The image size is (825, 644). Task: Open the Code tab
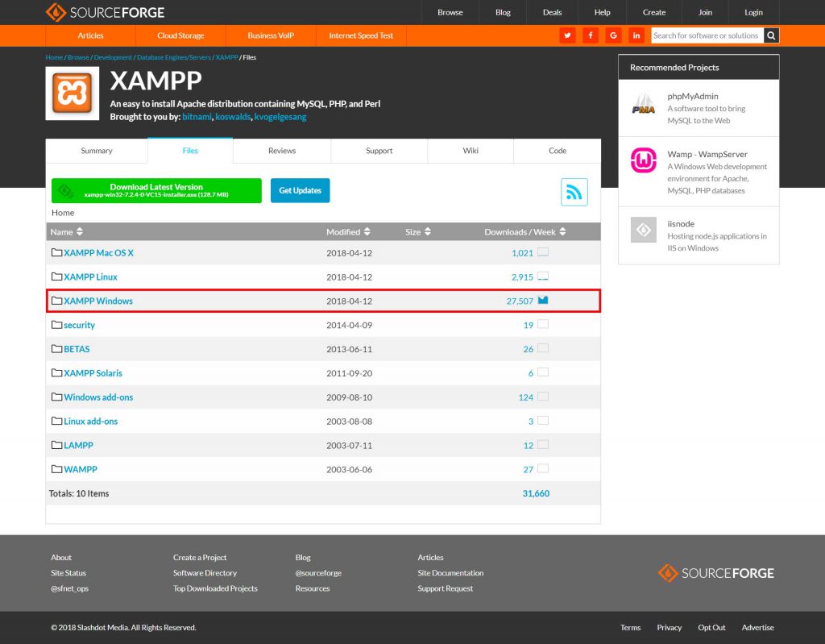[x=558, y=151]
